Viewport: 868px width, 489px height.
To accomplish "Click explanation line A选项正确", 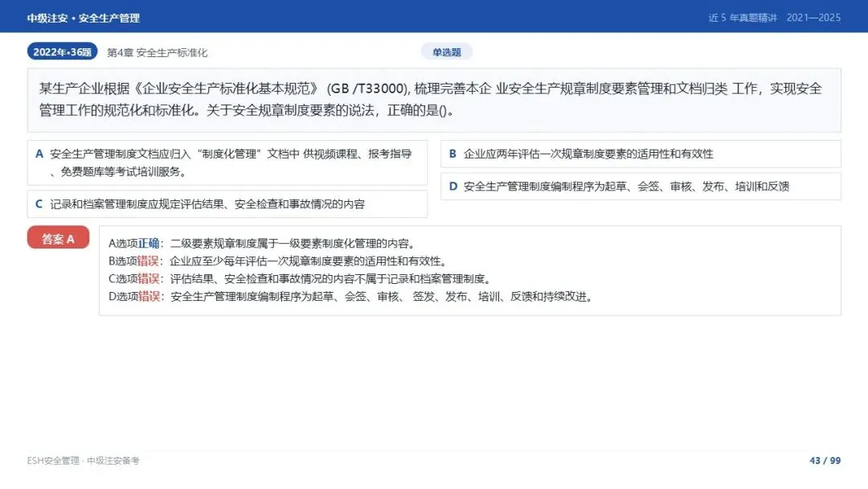I will 262,244.
